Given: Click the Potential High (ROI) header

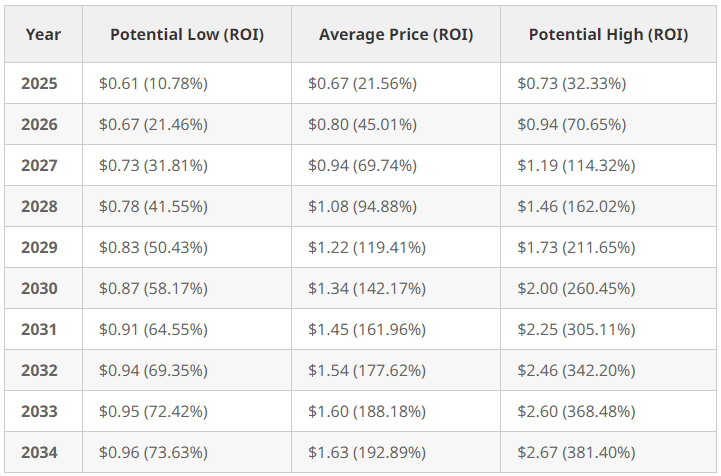Looking at the screenshot, I should click(x=608, y=34).
